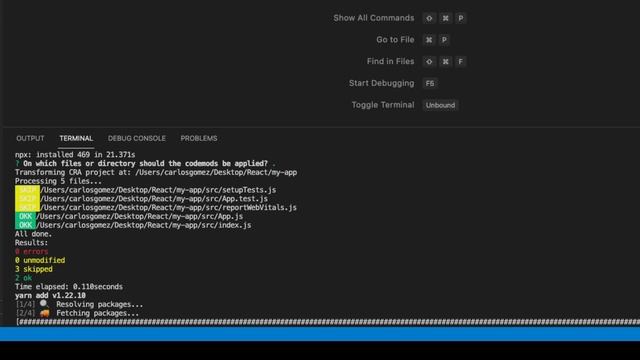The image size is (640, 360).
Task: Click the Go to File shortcut label
Action: [x=395, y=40]
